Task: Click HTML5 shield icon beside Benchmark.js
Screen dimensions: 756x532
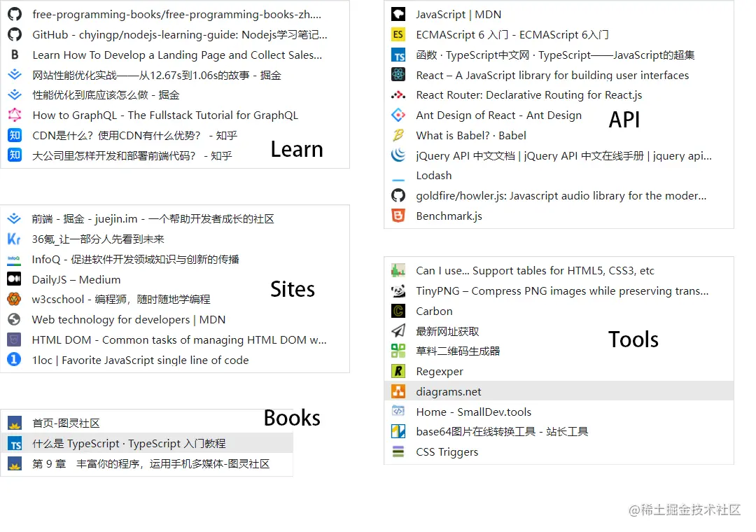Action: (398, 216)
